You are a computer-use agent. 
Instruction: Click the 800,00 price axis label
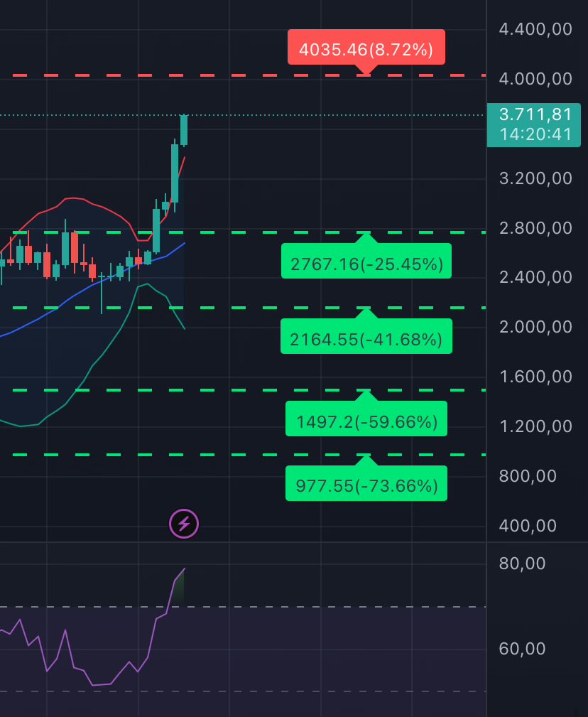[528, 477]
